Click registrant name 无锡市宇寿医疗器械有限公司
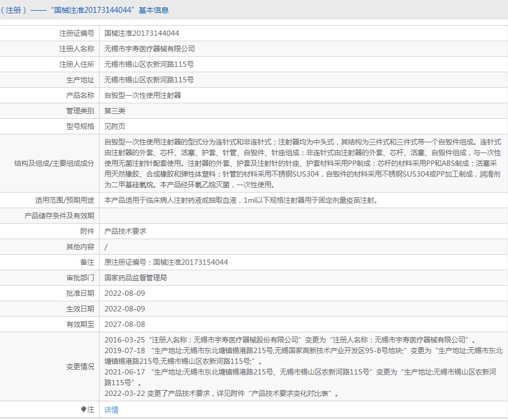This screenshot has width=508, height=420. pos(149,49)
